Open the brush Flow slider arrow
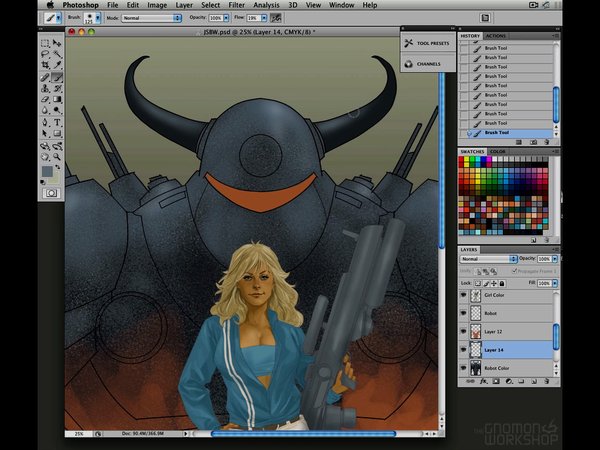600x450 pixels. tap(264, 18)
